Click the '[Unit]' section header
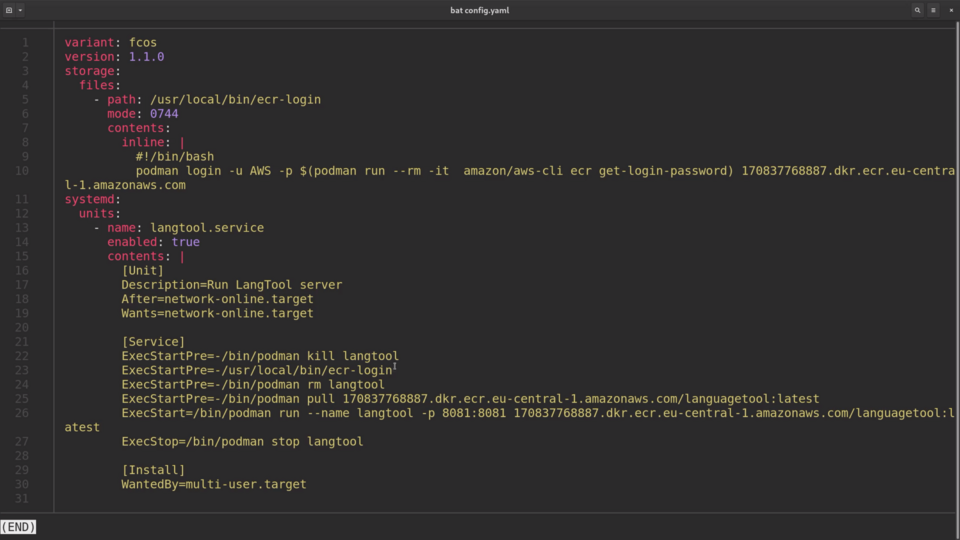 point(142,270)
